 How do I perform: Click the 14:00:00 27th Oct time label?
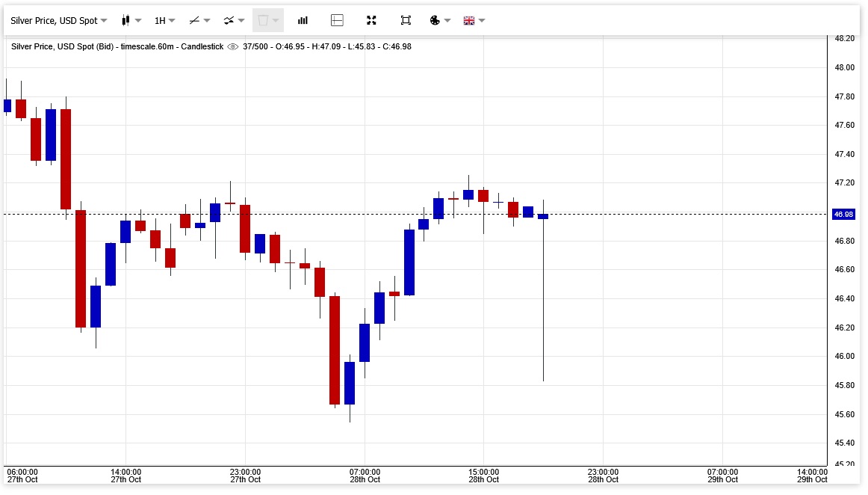point(125,476)
